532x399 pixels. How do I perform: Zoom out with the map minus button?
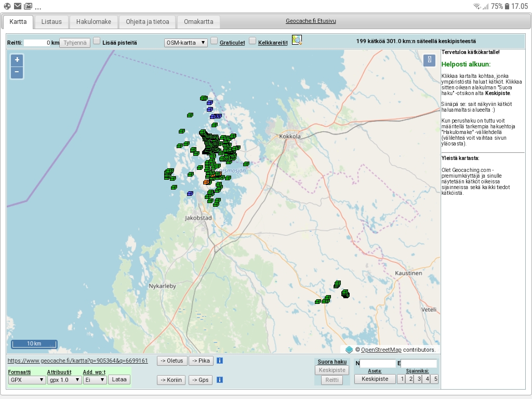(17, 72)
